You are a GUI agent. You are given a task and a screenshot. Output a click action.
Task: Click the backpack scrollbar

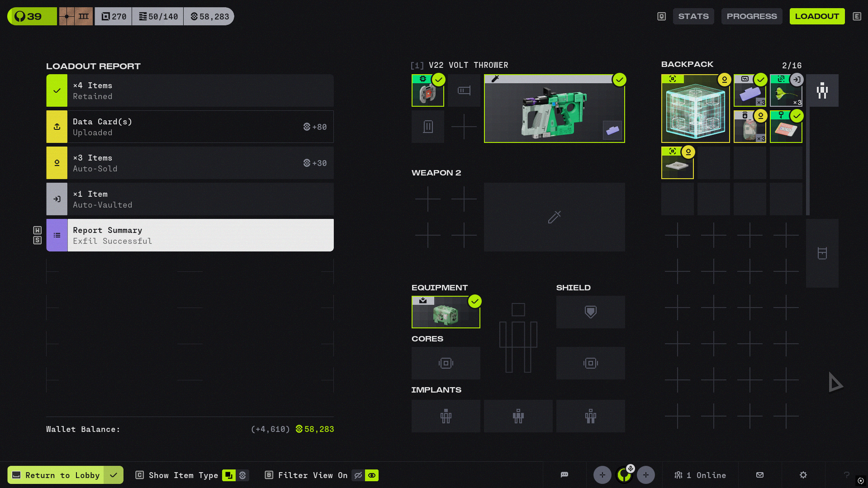click(x=808, y=161)
